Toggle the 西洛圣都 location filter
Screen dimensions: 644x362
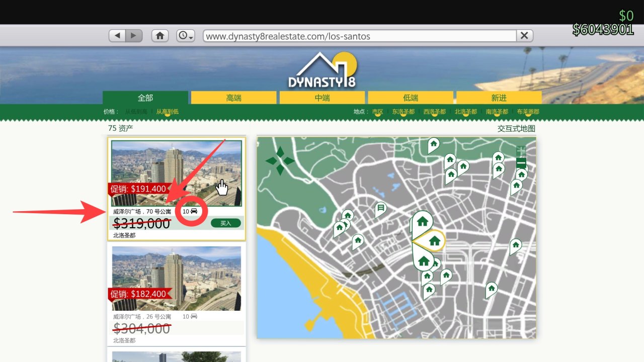[435, 112]
